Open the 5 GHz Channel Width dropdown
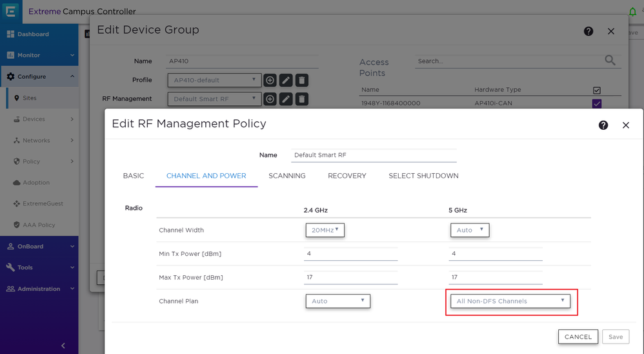 tap(470, 230)
